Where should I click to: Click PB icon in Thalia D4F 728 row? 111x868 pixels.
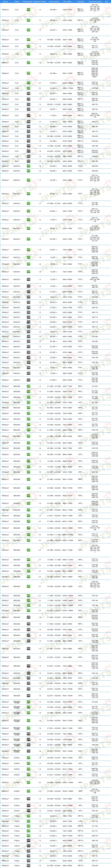pyautogui.click(x=28, y=821)
